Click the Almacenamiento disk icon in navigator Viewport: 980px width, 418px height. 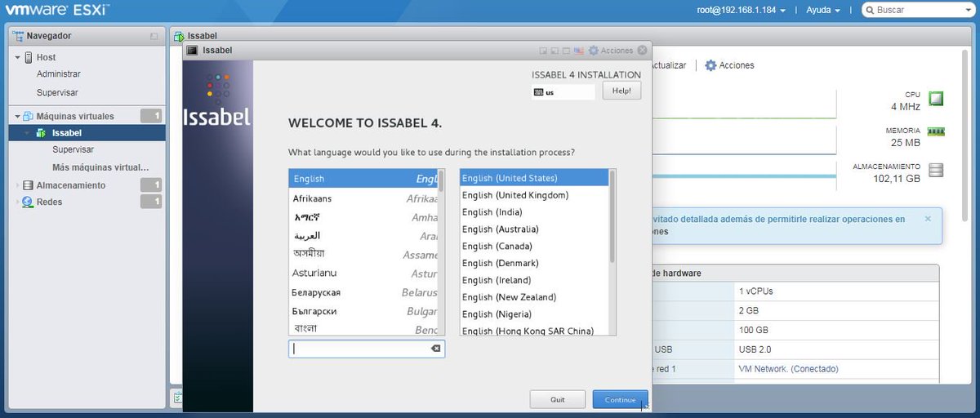coord(29,185)
